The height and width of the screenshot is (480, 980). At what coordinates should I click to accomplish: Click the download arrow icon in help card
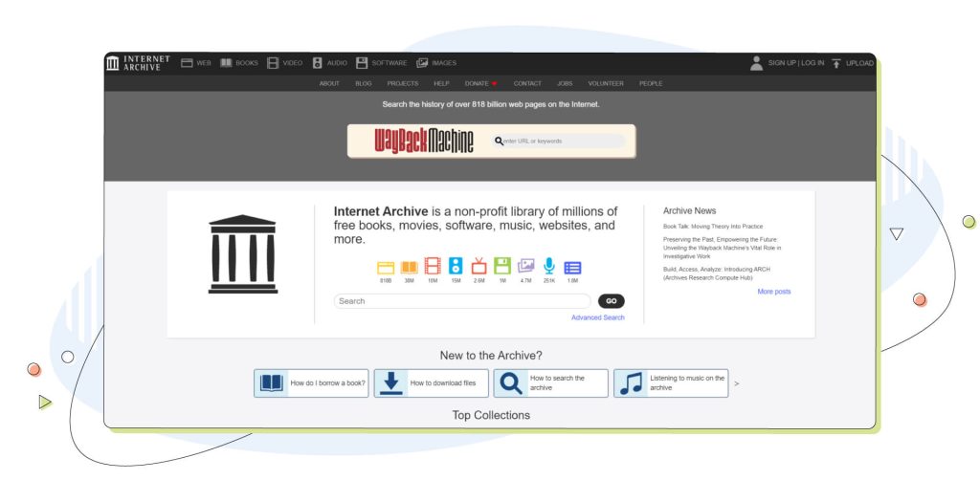tap(391, 382)
